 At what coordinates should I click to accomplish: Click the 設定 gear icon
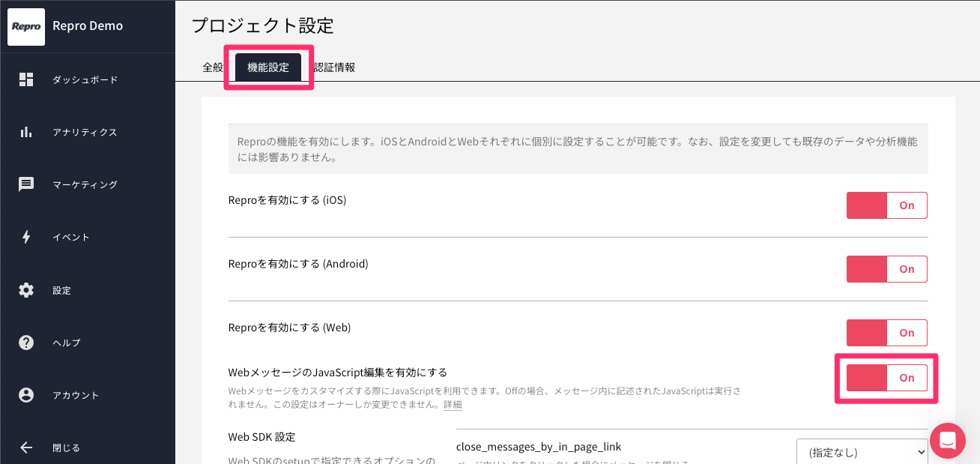click(x=26, y=290)
